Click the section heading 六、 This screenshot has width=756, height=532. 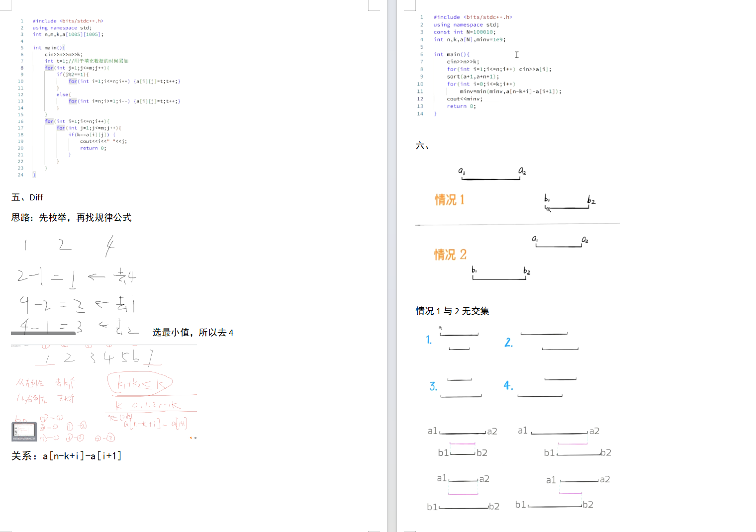point(422,146)
